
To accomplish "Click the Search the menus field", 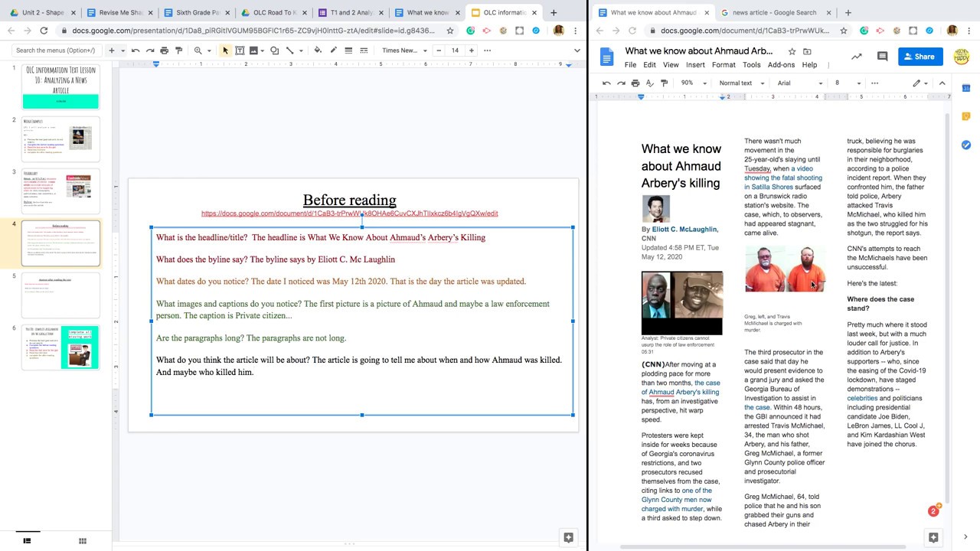I will tap(56, 51).
